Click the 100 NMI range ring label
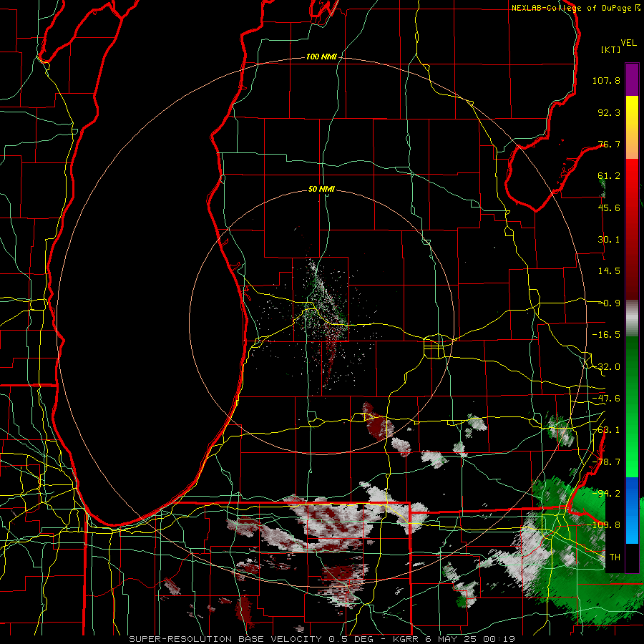The image size is (644, 644). pos(321,57)
